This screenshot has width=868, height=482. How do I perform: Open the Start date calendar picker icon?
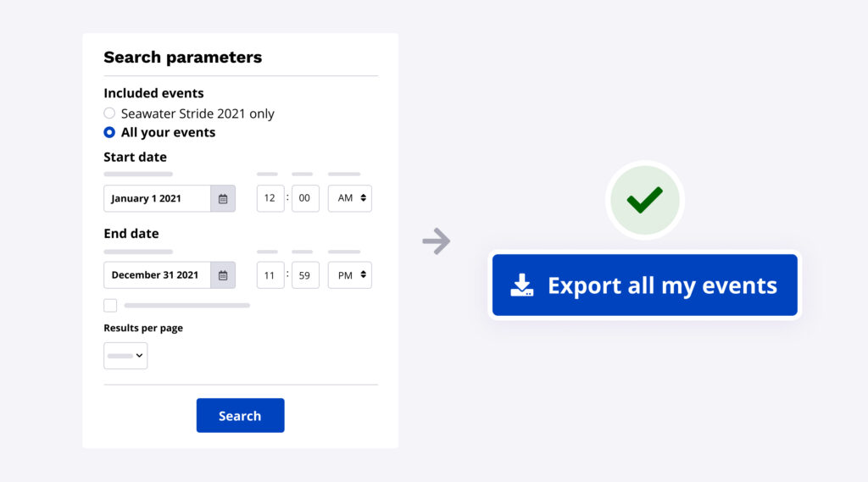coord(223,198)
